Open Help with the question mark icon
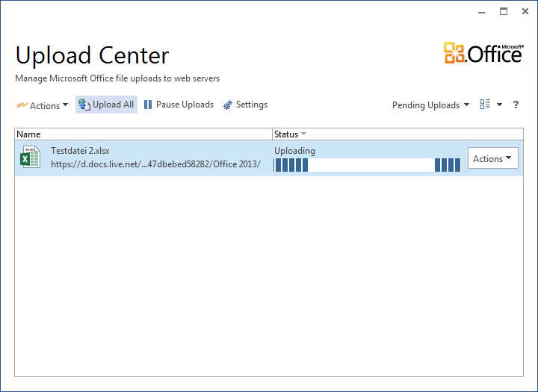Image resolution: width=538 pixels, height=392 pixels. point(516,105)
